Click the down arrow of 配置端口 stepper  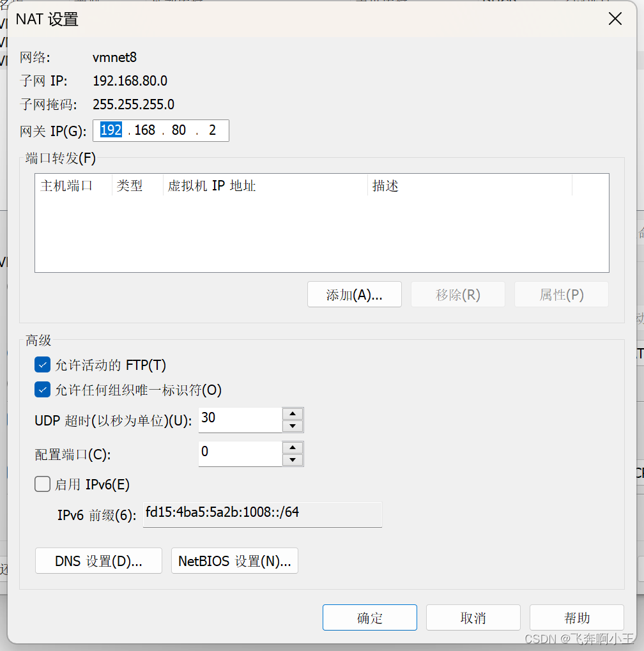pos(293,459)
